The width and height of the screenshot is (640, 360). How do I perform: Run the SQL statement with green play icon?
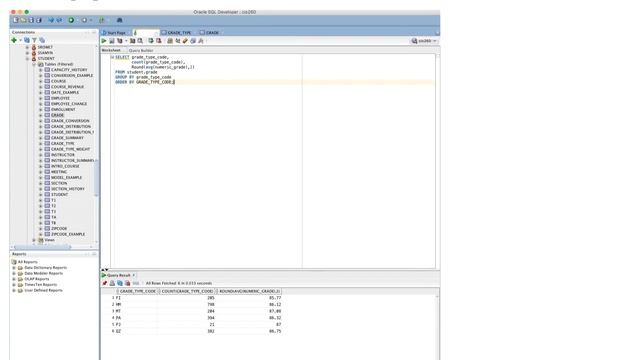[x=104, y=41]
